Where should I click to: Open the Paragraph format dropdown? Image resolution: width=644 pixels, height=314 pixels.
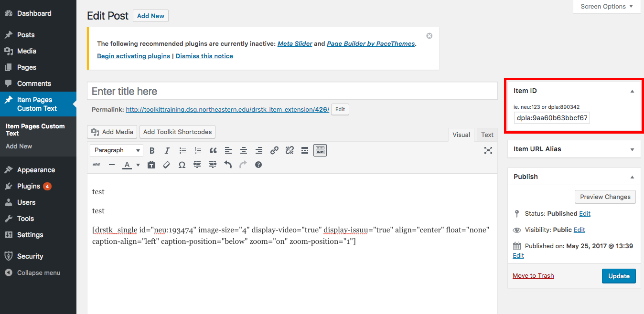point(117,150)
